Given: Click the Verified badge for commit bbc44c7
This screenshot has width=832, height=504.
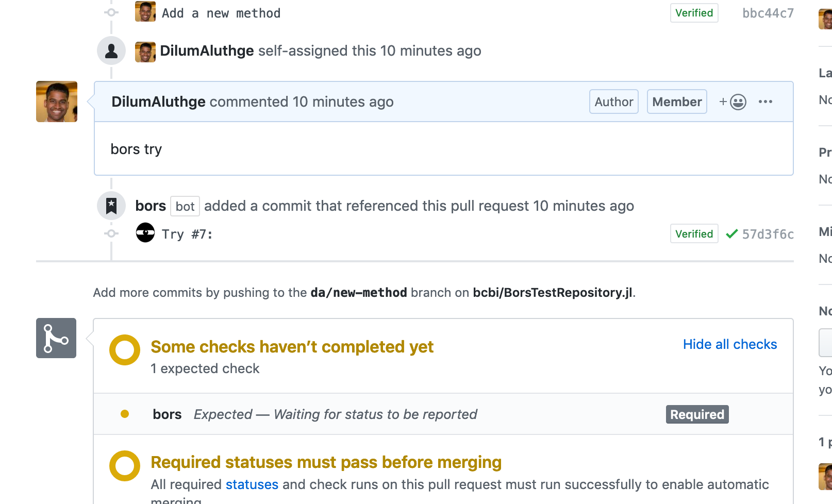Looking at the screenshot, I should point(694,13).
